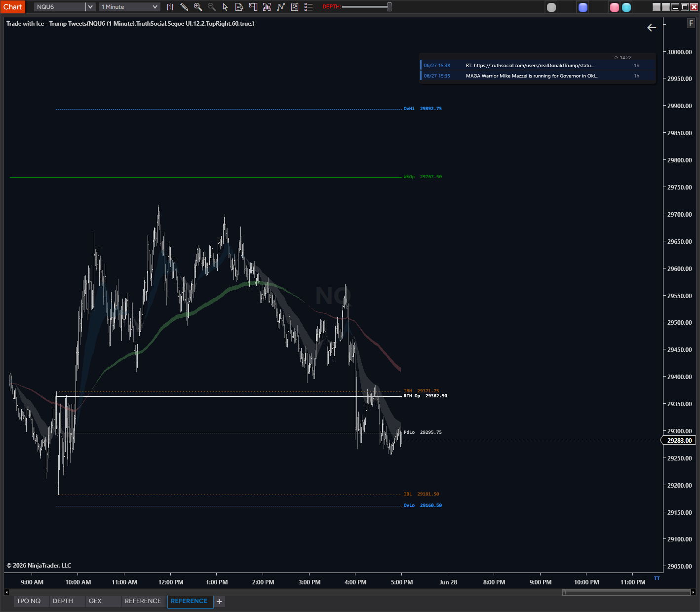Viewport: 700px width, 612px height.
Task: Click the DEPTH slider handle
Action: pos(389,7)
